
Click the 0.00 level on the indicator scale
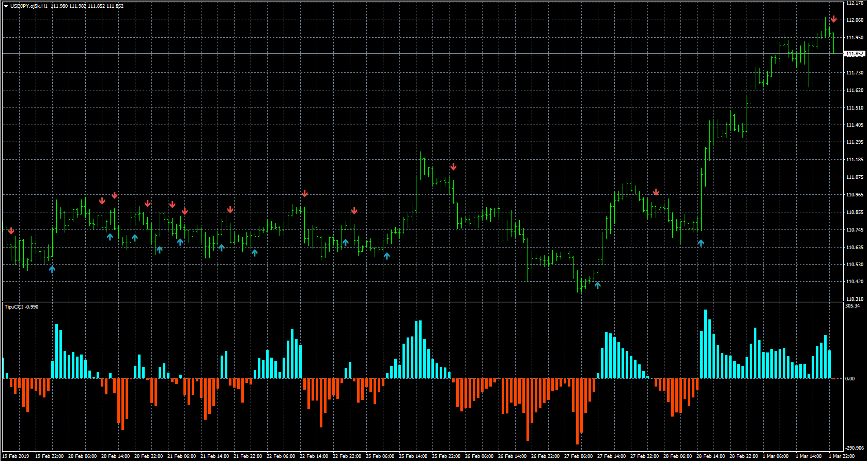(x=850, y=379)
